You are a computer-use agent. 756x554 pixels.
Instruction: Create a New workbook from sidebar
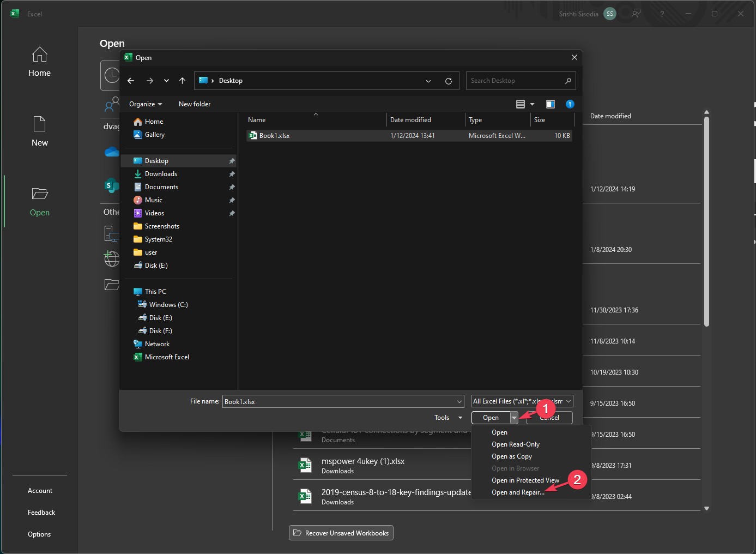[39, 131]
